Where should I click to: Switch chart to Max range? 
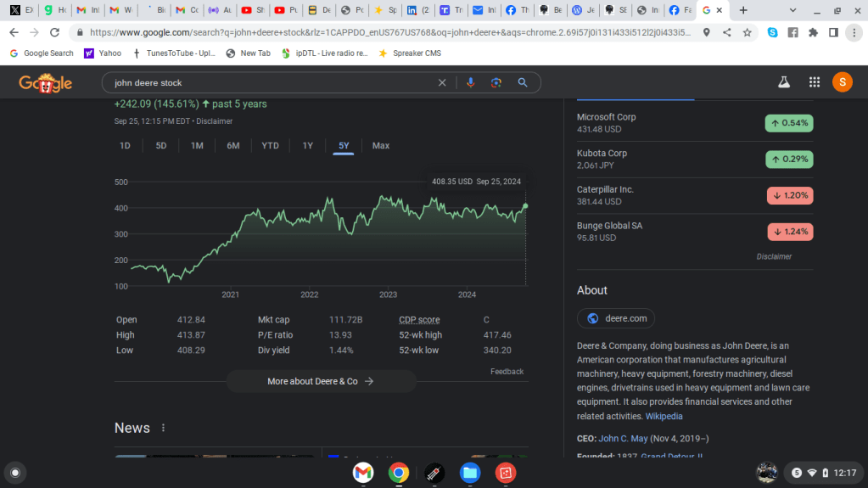pyautogui.click(x=381, y=146)
